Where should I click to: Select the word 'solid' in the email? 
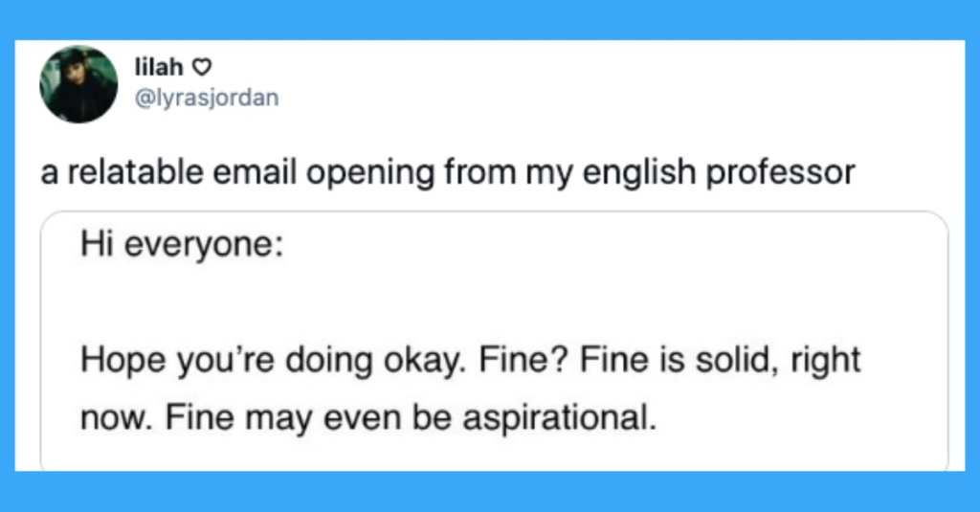click(736, 360)
